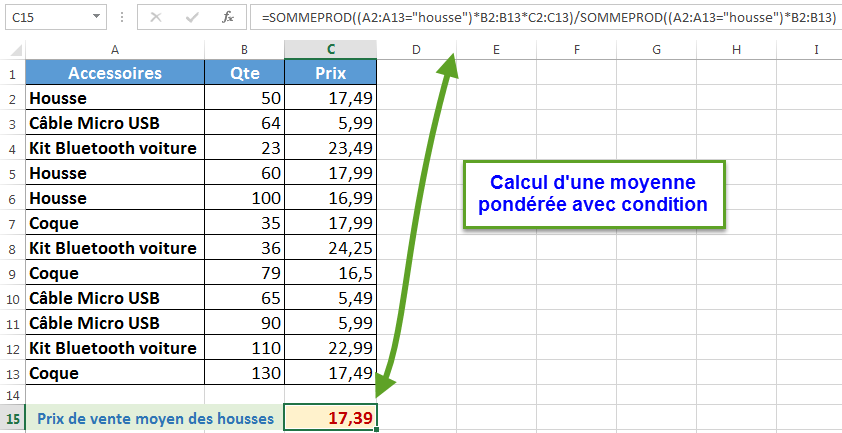Viewport: 842px width, 433px height.
Task: Select Kit Bluetooth voiture in row 12
Action: 115,348
